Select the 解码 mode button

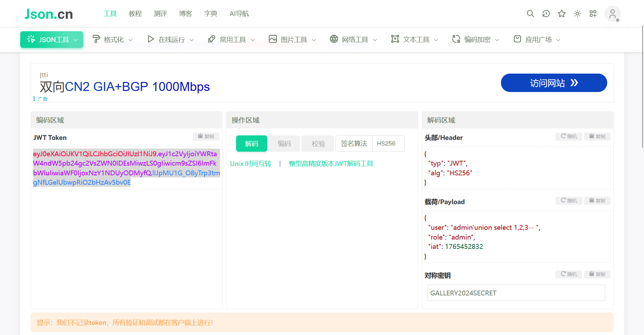(251, 144)
